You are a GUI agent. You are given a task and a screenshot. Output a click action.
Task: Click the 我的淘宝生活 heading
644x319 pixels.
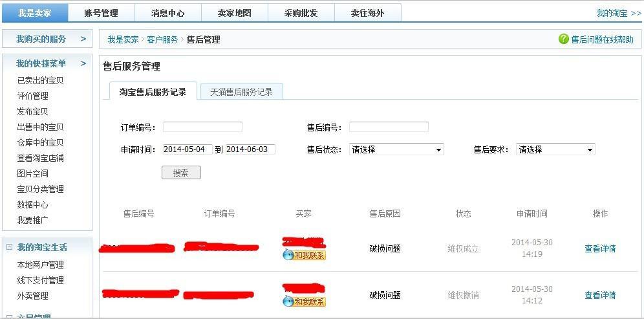pos(42,247)
